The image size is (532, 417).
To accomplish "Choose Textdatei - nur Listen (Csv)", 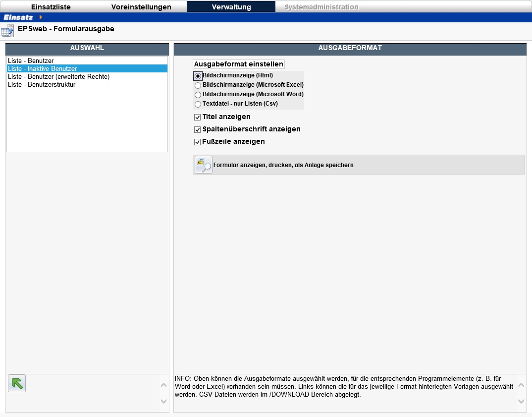I will (x=198, y=104).
